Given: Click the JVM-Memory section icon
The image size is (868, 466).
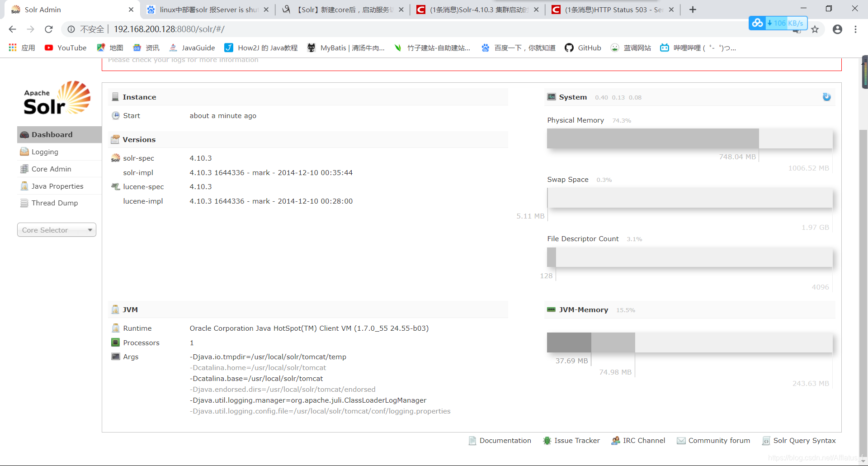Looking at the screenshot, I should 551,309.
